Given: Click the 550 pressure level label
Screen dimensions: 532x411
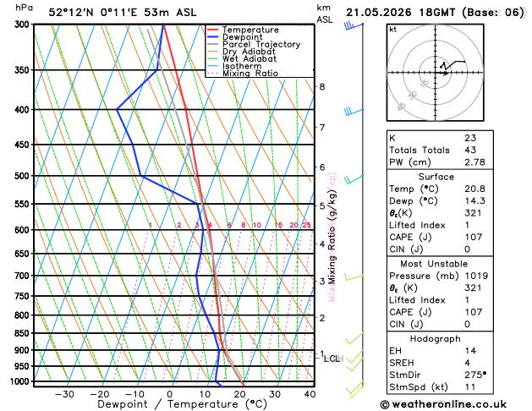Looking at the screenshot, I should coord(24,204).
